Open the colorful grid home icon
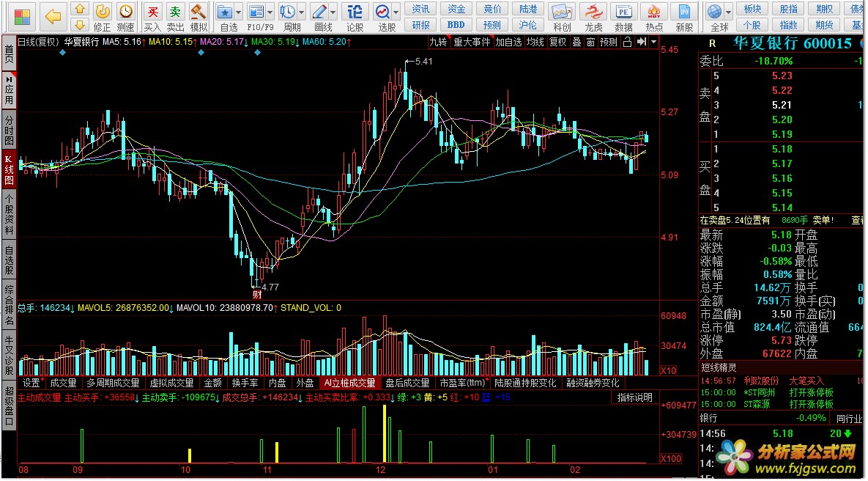The height and width of the screenshot is (481, 868). pos(22,17)
